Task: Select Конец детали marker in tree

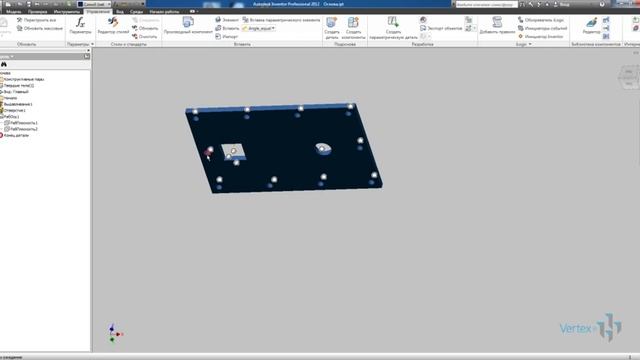Action: [16, 135]
